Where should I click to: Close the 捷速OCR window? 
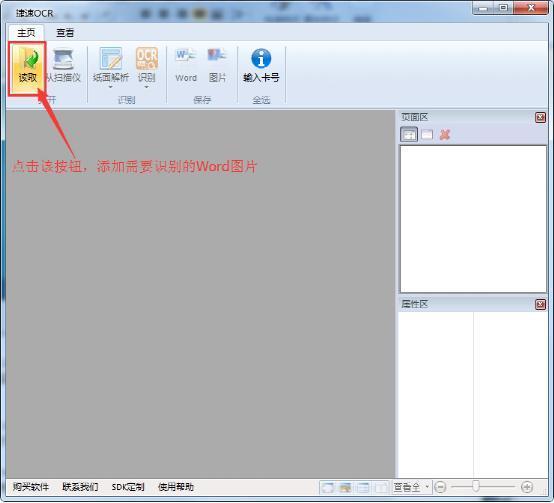(x=531, y=8)
